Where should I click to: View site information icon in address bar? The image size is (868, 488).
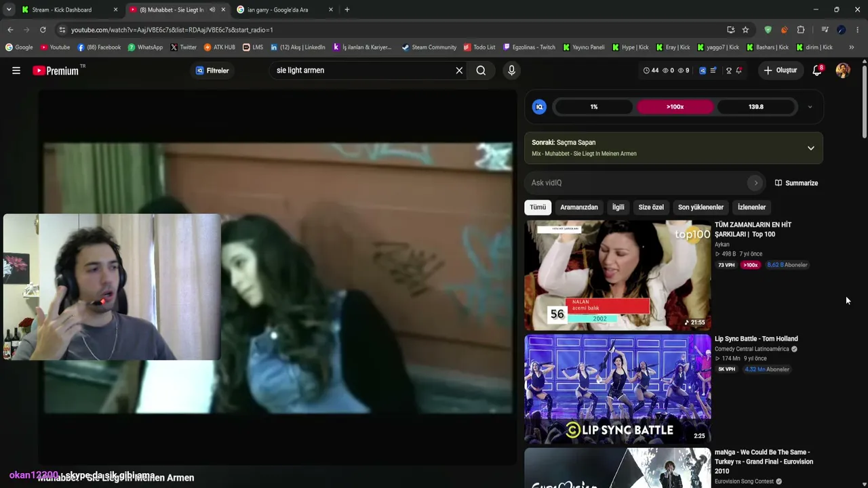tap(62, 30)
